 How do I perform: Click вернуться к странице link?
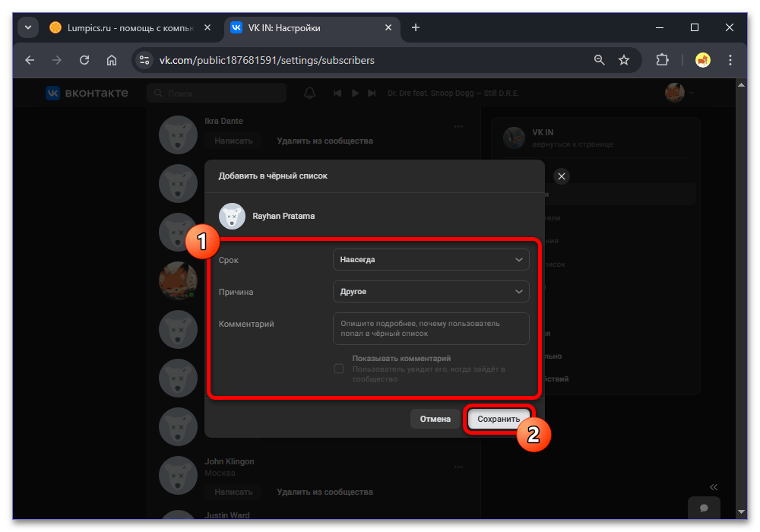[x=572, y=144]
